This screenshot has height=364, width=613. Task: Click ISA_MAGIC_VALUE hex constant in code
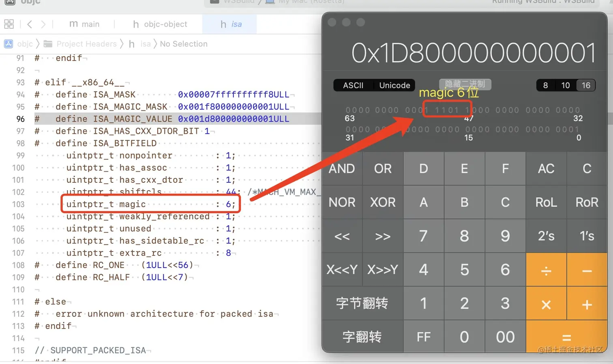[x=234, y=119]
